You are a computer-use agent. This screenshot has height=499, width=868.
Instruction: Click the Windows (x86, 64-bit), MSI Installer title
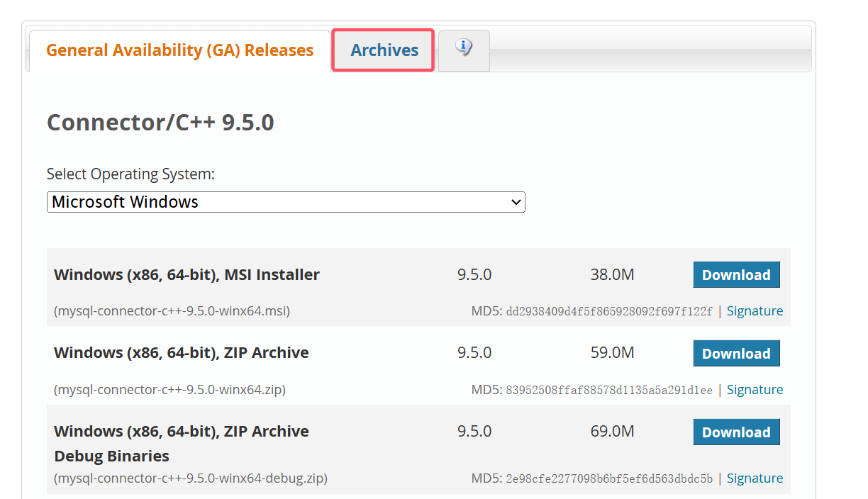187,275
